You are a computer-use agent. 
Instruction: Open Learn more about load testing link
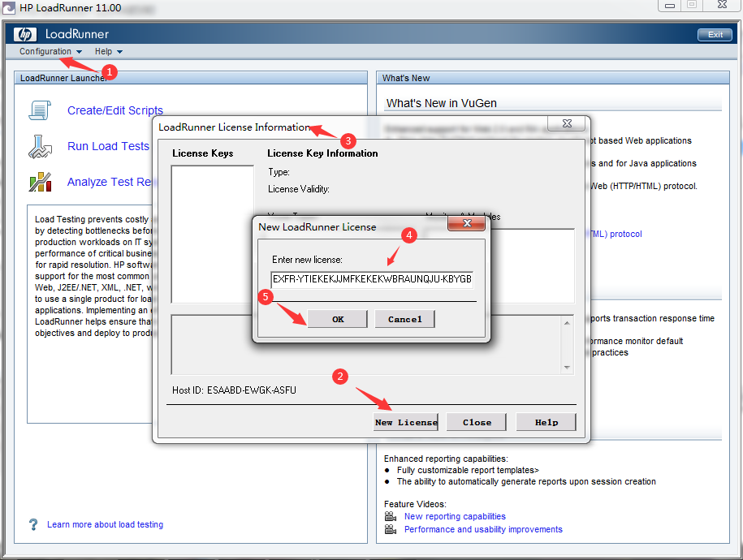click(106, 524)
